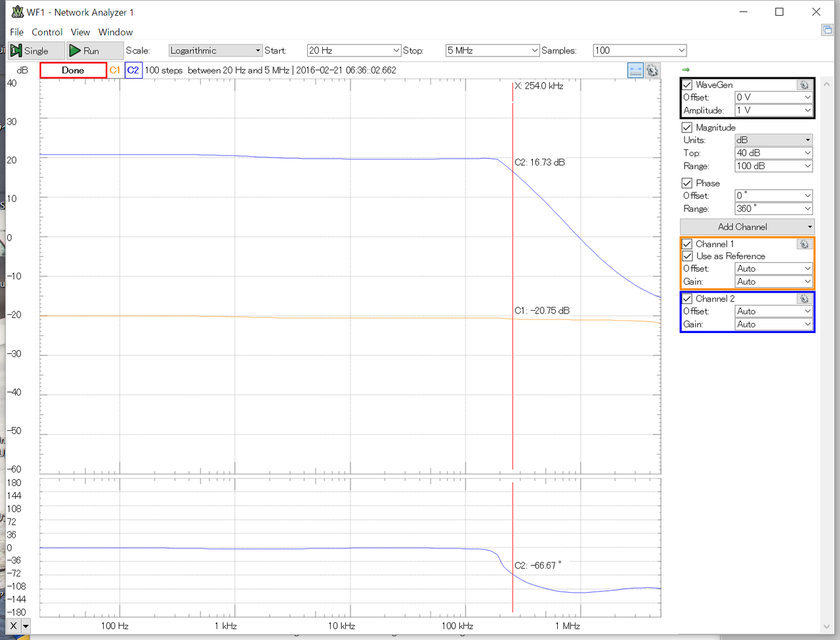This screenshot has height=640, width=840.
Task: Uncheck the Phase plot checkbox
Action: point(687,183)
